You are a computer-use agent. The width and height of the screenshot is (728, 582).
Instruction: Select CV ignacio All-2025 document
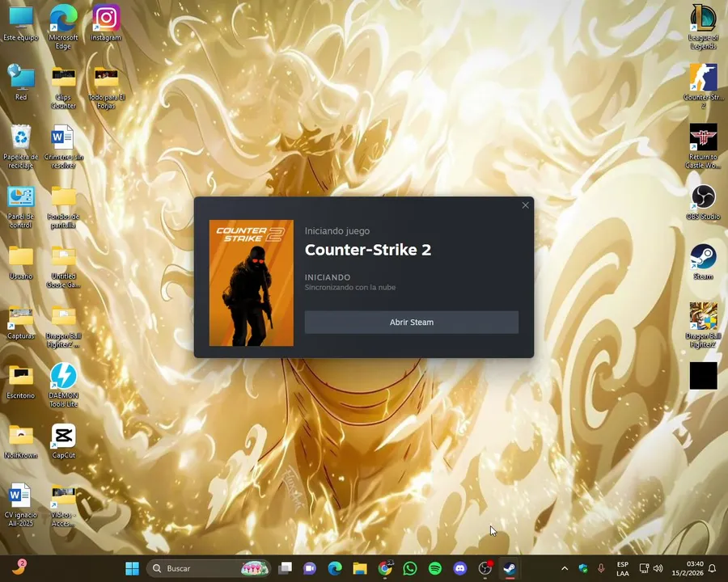pyautogui.click(x=21, y=505)
